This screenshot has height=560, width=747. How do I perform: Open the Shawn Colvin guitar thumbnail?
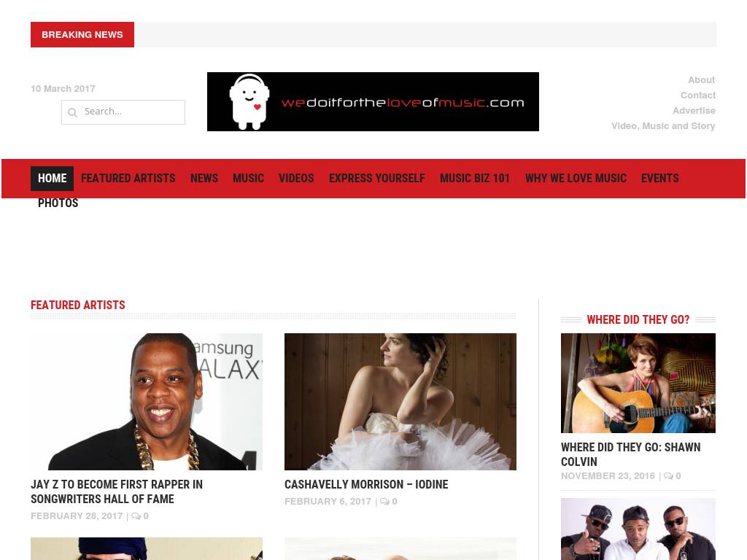click(638, 383)
